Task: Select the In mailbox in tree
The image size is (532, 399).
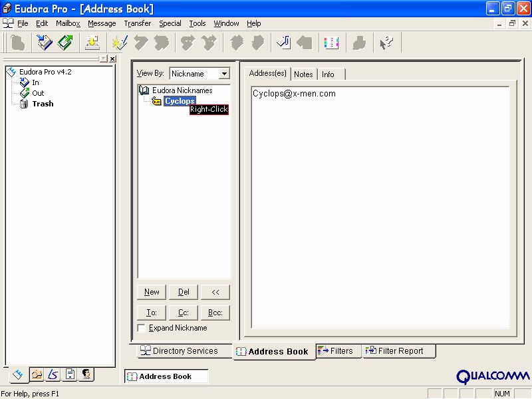Action: click(35, 82)
